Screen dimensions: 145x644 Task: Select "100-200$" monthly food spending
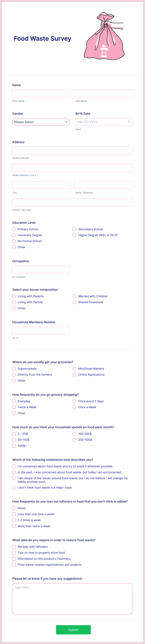click(74, 434)
